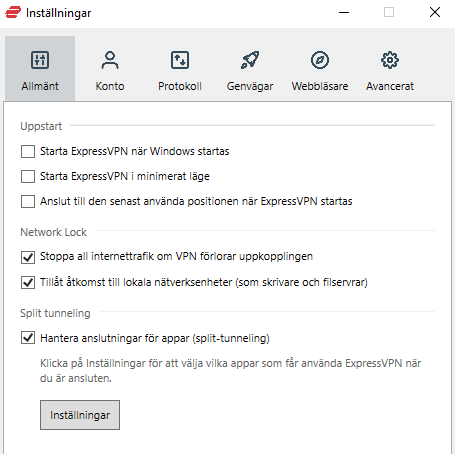Image resolution: width=455 pixels, height=454 pixels.
Task: Enable Anslut till den senast använda positionen
Action: point(28,201)
